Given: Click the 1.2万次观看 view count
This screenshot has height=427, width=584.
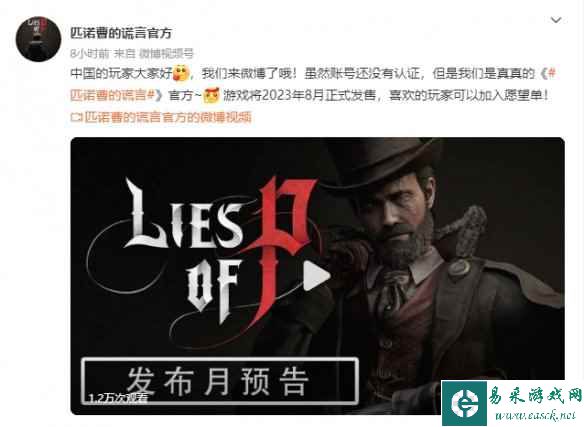Looking at the screenshot, I should pyautogui.click(x=118, y=398).
